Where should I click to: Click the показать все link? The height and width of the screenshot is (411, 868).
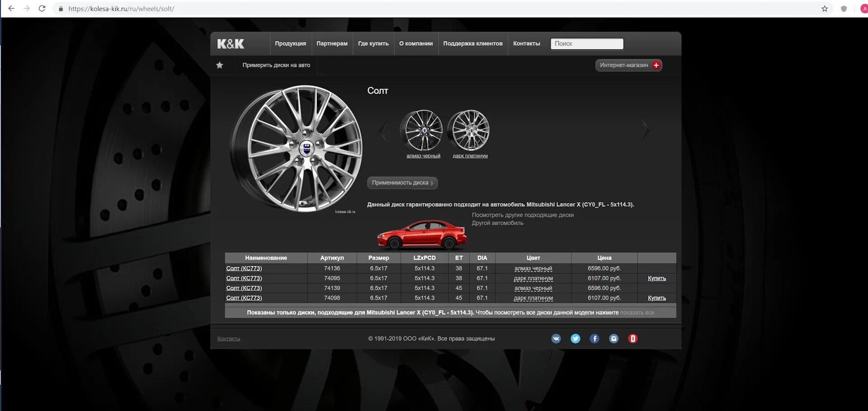(637, 312)
